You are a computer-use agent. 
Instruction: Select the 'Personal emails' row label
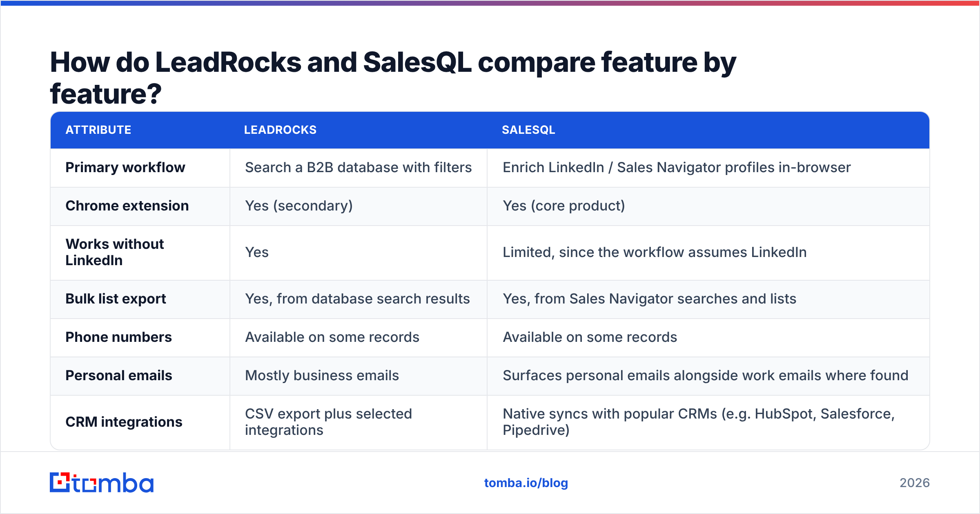point(119,376)
